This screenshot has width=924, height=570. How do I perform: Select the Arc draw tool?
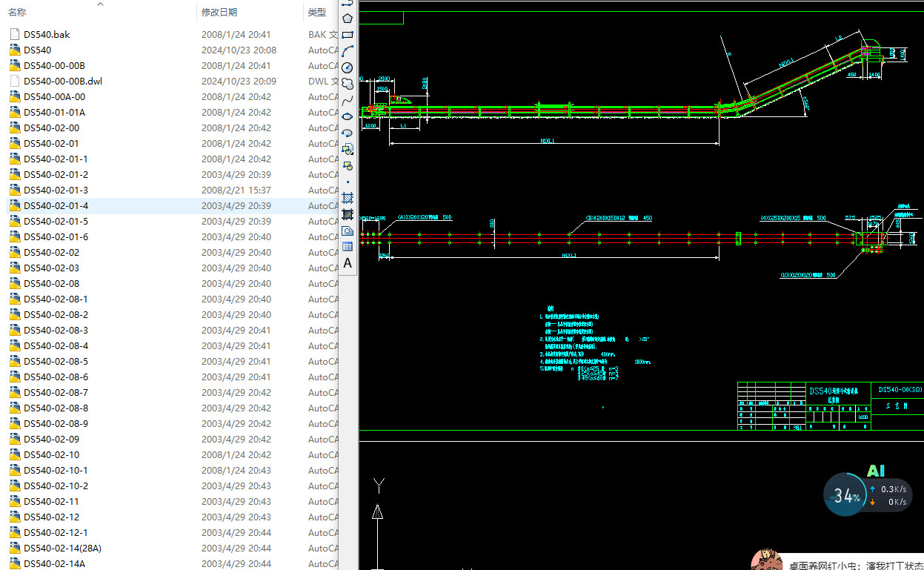(x=347, y=50)
